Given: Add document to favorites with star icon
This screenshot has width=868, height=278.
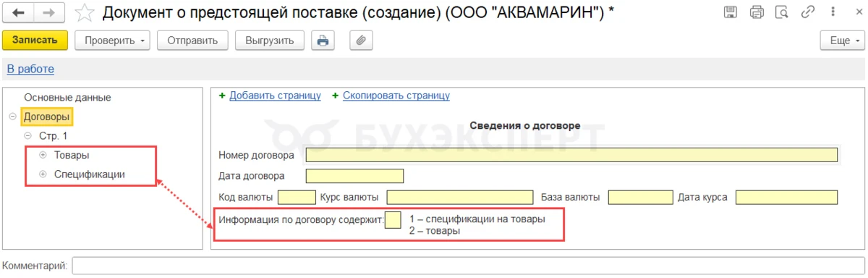Looking at the screenshot, I should 85,12.
